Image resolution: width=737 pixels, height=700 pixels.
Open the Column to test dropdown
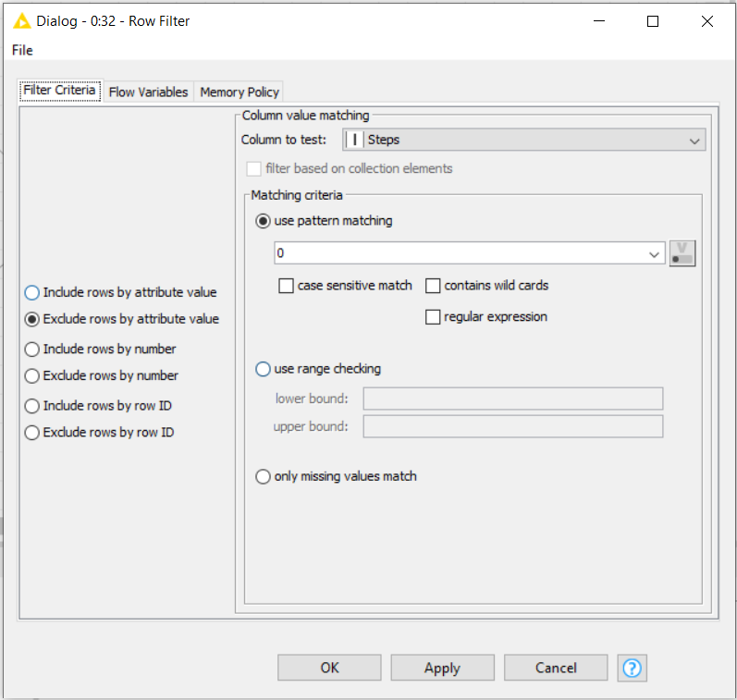(x=524, y=140)
